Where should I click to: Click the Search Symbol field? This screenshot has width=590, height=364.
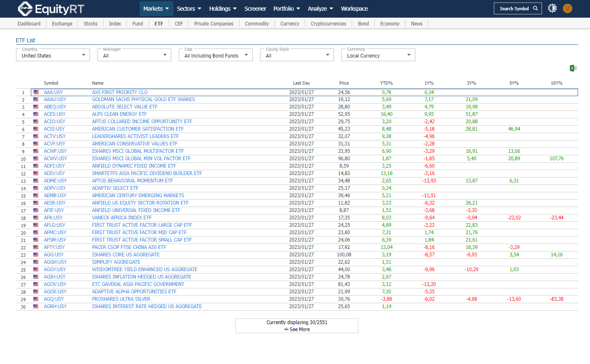[518, 8]
